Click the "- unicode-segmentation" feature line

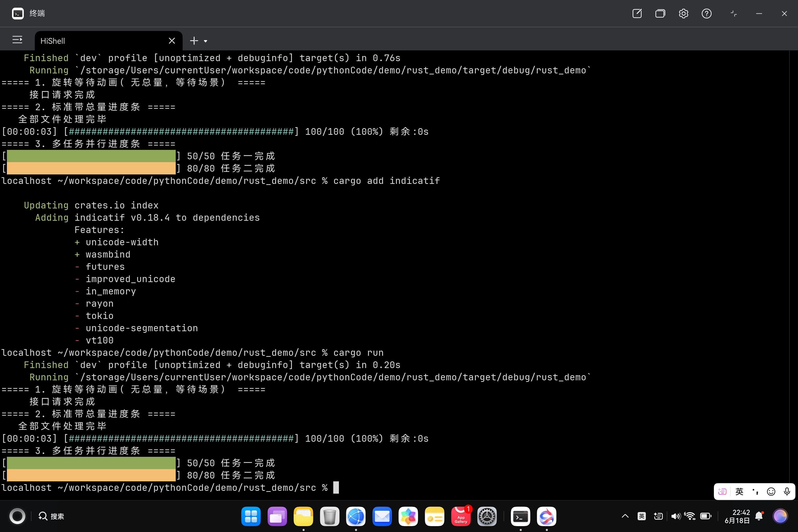pos(136,328)
